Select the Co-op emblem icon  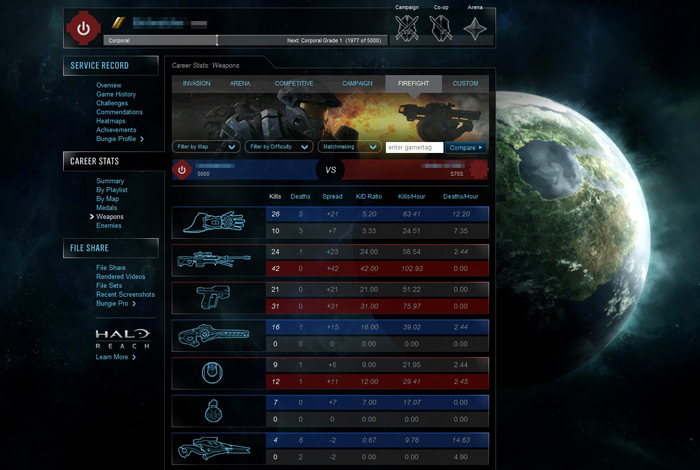coord(441,28)
